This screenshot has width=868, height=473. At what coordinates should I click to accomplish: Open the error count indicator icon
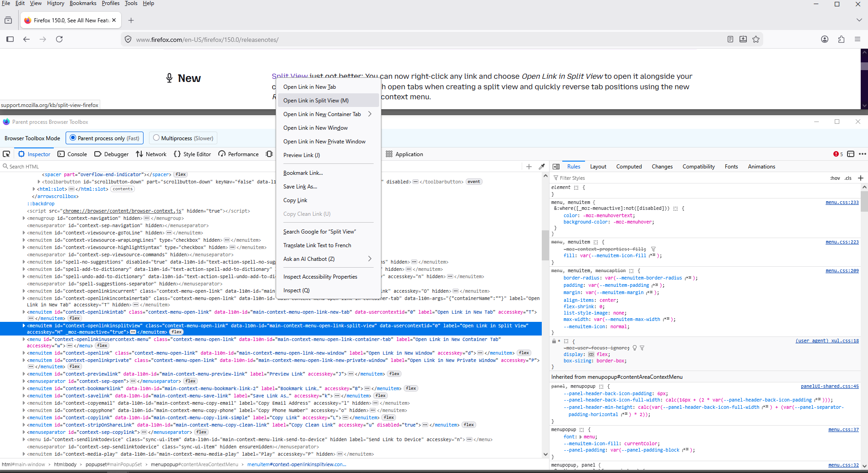[838, 154]
